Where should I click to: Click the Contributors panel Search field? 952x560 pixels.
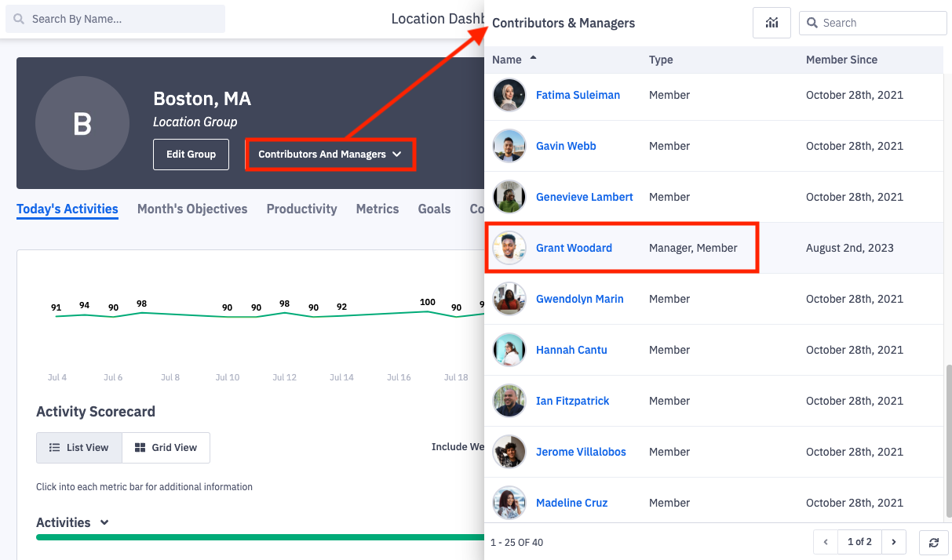[873, 23]
